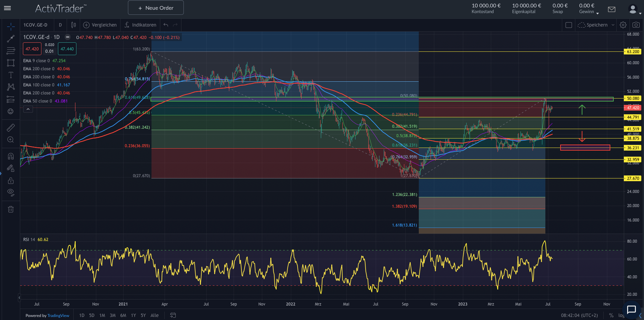The width and height of the screenshot is (644, 320).
Task: Open the candlestick chart style selector
Action: [73, 25]
